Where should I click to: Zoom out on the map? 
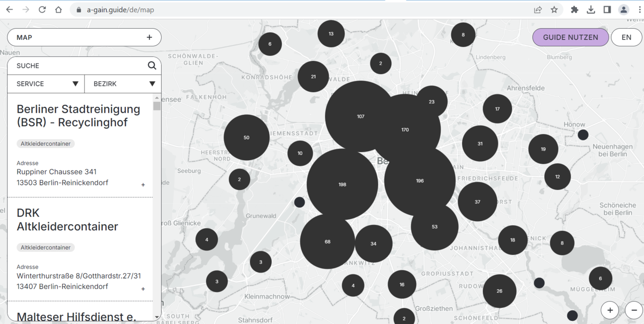point(634,310)
